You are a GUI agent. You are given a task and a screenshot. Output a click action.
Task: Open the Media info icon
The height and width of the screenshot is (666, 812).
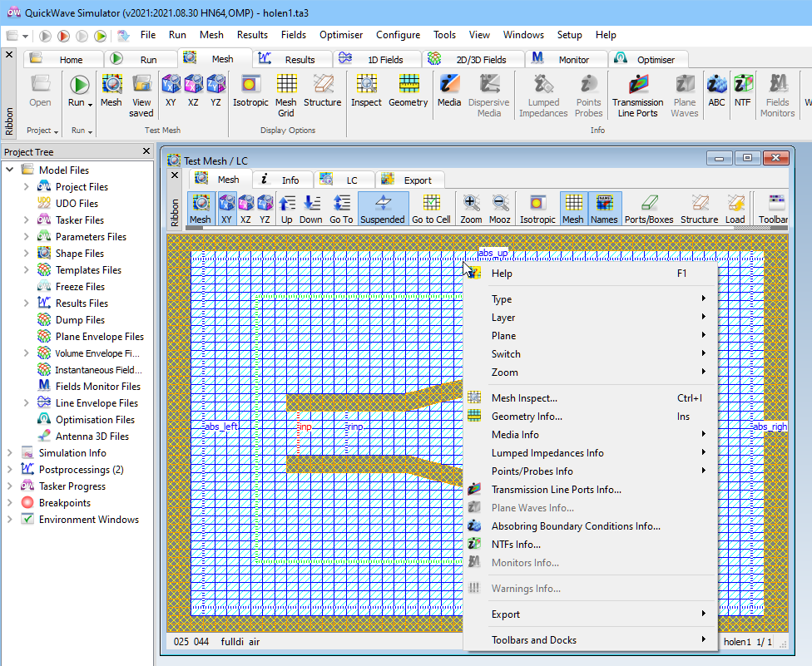(x=449, y=91)
